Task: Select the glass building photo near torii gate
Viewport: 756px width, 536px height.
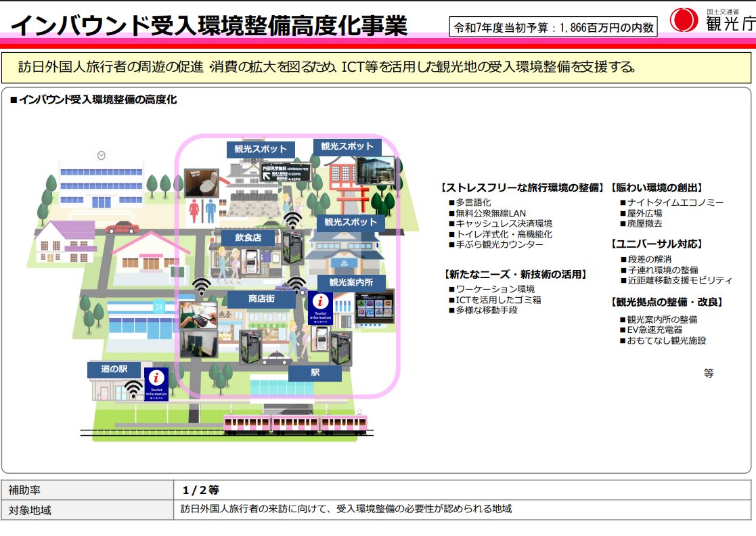Action: pyautogui.click(x=375, y=171)
